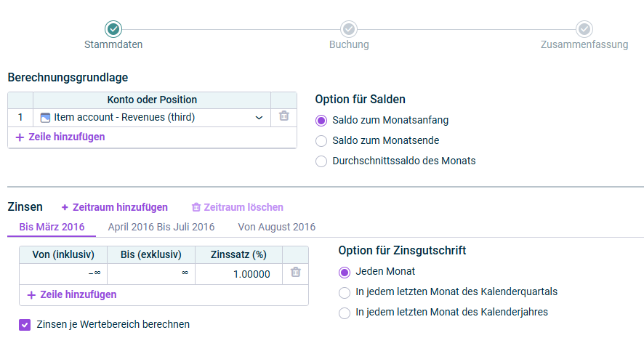Delete the interest rate row via trash icon
The width and height of the screenshot is (644, 338).
[295, 273]
